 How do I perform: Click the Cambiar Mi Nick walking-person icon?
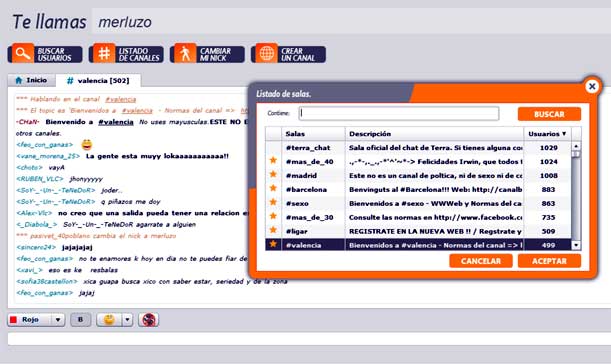pyautogui.click(x=185, y=53)
